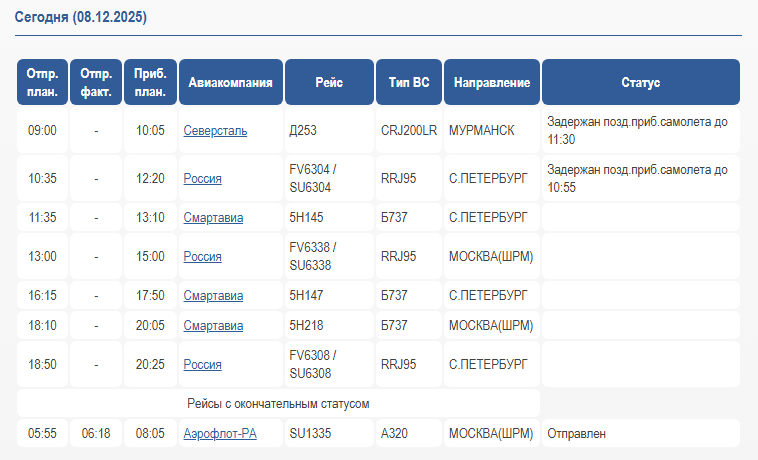The width and height of the screenshot is (758, 460).
Task: Click the Отправлен status cell
Action: pos(577,434)
